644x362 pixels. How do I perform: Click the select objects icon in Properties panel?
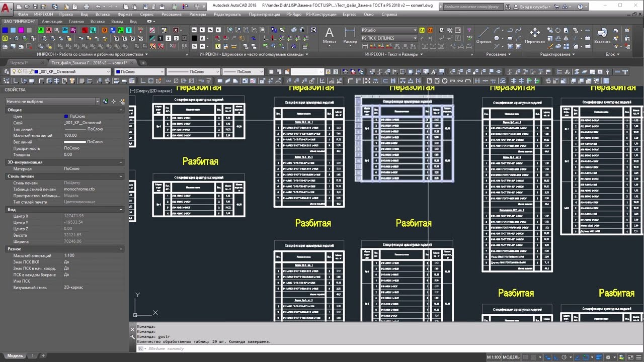114,101
